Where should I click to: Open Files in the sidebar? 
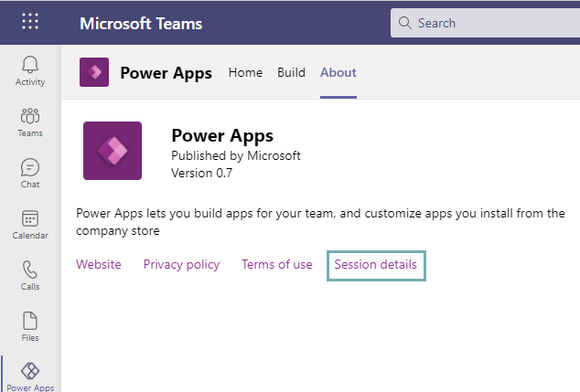pyautogui.click(x=30, y=326)
